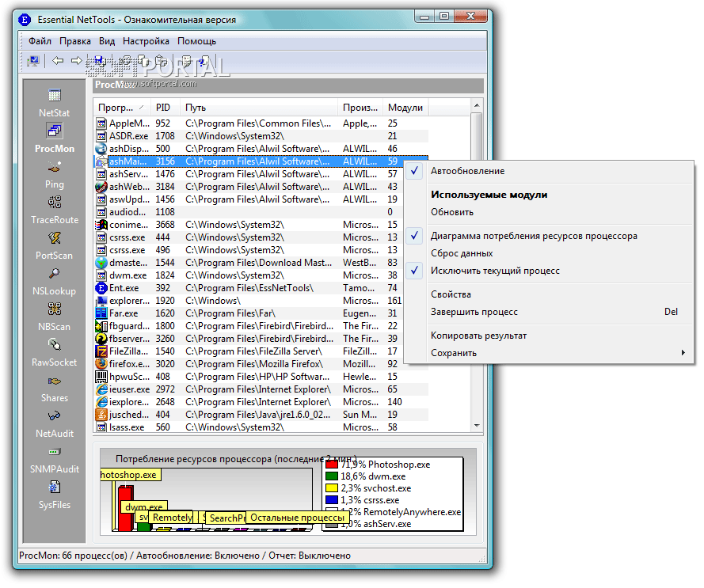Open the Вид menu
Image resolution: width=704 pixels, height=588 pixels.
coord(107,41)
